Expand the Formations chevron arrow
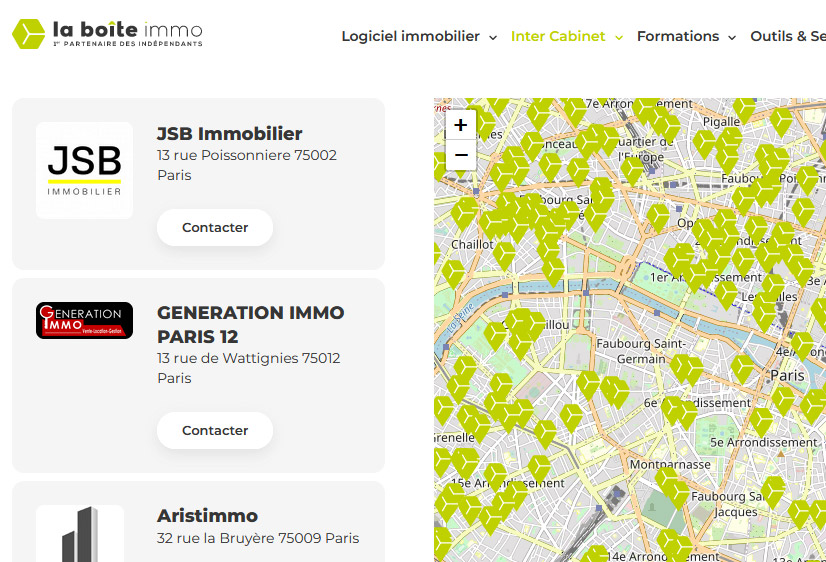This screenshot has width=826, height=562. click(x=732, y=37)
